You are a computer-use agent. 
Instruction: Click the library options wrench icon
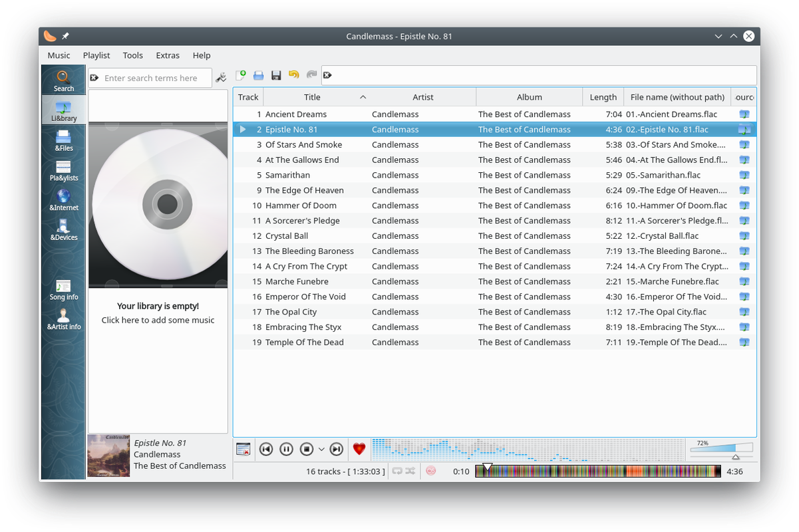[x=222, y=78]
